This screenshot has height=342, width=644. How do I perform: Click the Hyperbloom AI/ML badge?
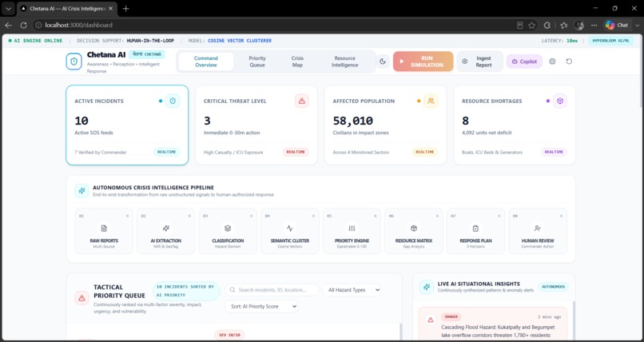point(610,41)
